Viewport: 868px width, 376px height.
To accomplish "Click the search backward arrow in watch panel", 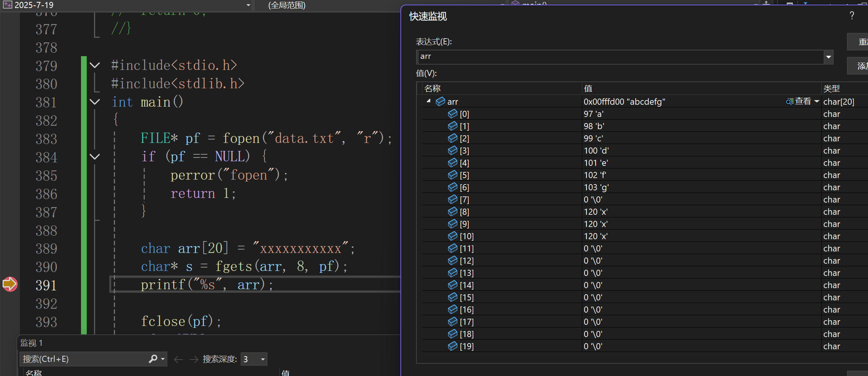I will point(178,359).
